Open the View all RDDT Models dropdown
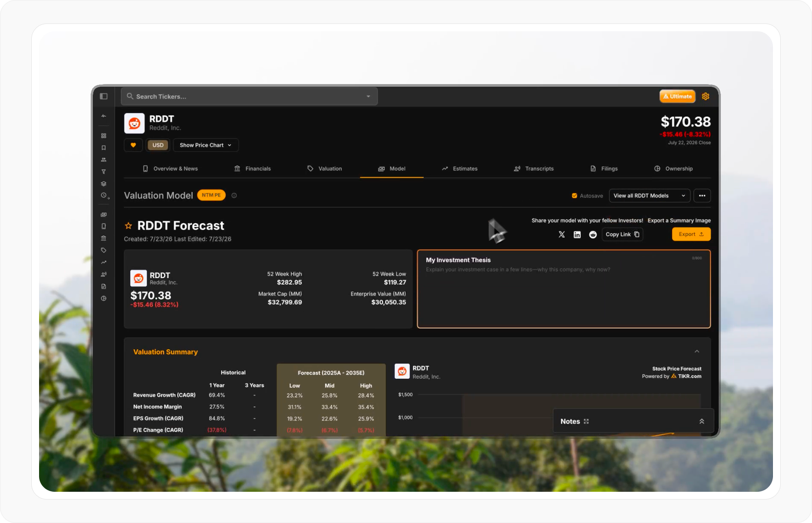Viewport: 812px width, 523px height. pyautogui.click(x=649, y=196)
